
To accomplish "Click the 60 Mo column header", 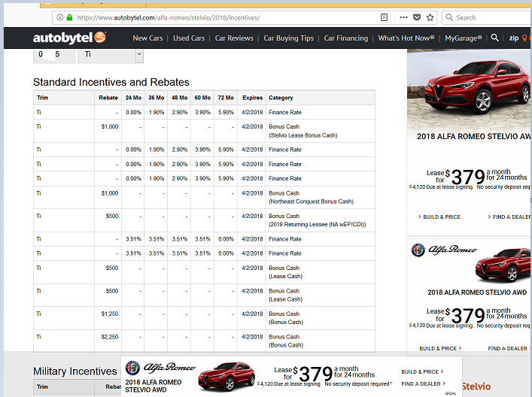I will pos(202,98).
